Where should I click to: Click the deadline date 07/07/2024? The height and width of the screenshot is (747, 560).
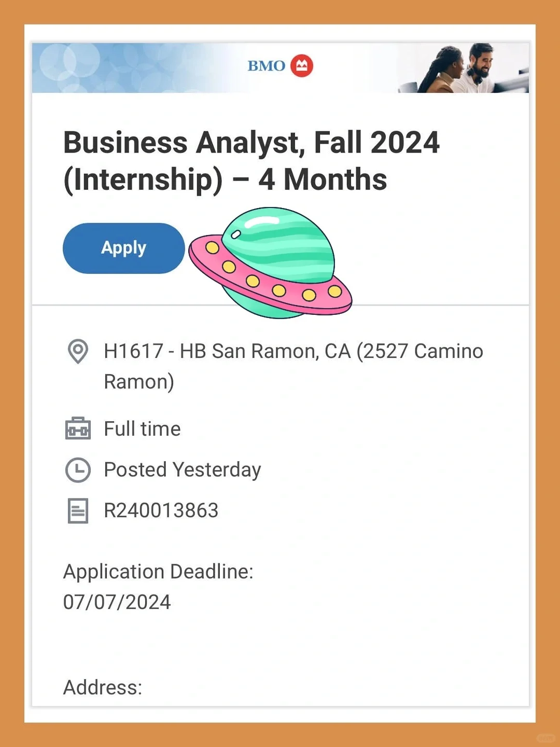(x=117, y=602)
